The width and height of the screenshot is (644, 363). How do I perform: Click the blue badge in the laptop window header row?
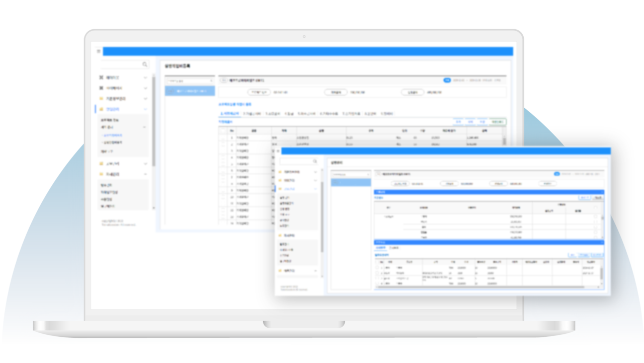[x=447, y=80]
